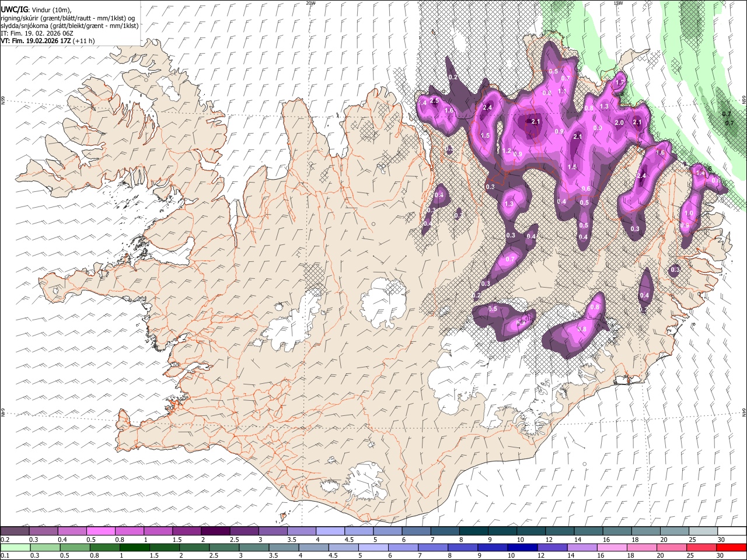The width and height of the screenshot is (747, 560).
Task: Click the white 30 swatch ending the snow scale
Action: pos(731,531)
